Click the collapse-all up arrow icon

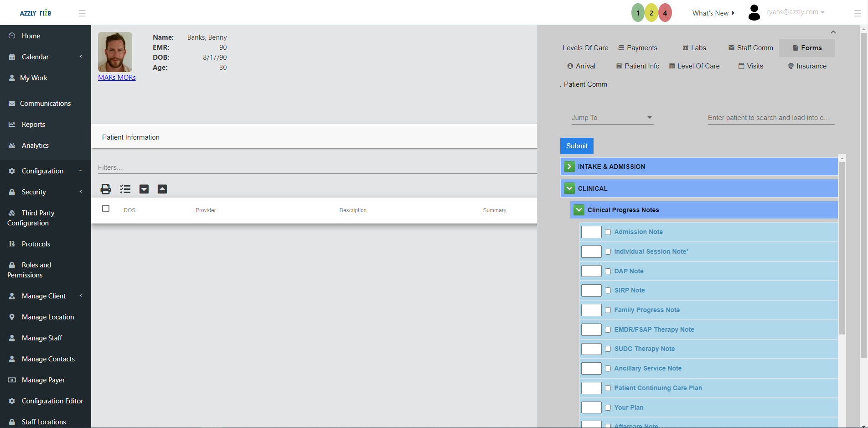point(162,189)
